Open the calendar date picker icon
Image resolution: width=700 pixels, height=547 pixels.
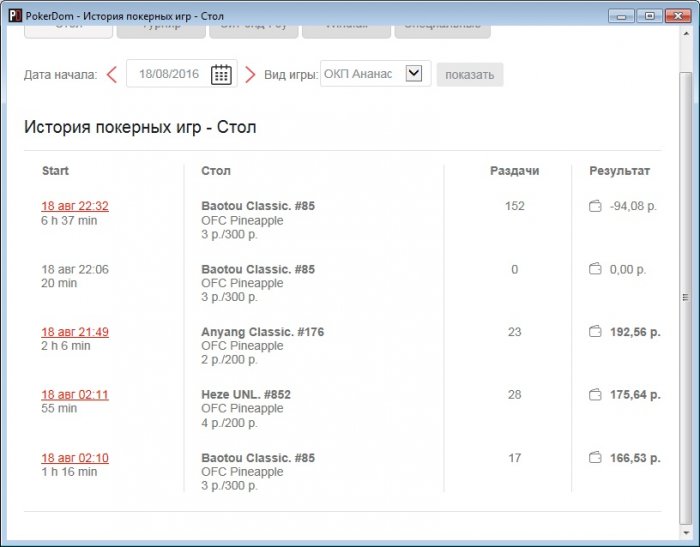[221, 74]
